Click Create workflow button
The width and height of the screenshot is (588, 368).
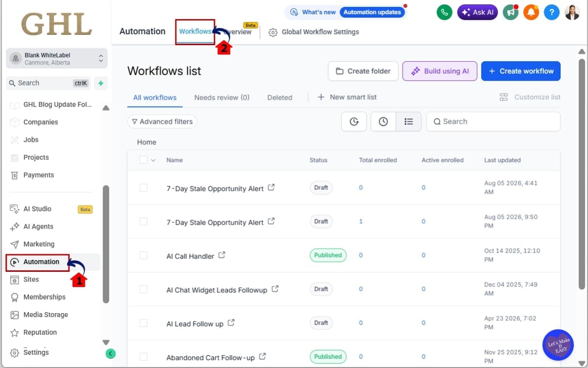pos(521,71)
